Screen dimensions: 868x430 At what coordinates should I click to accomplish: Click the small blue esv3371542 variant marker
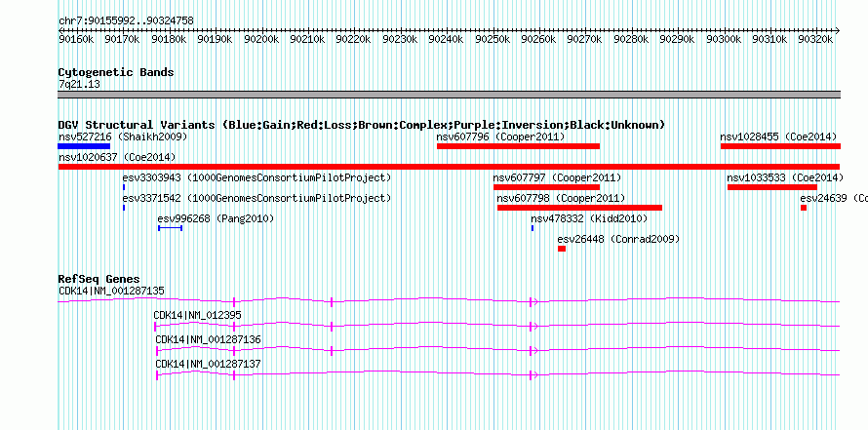coord(124,208)
